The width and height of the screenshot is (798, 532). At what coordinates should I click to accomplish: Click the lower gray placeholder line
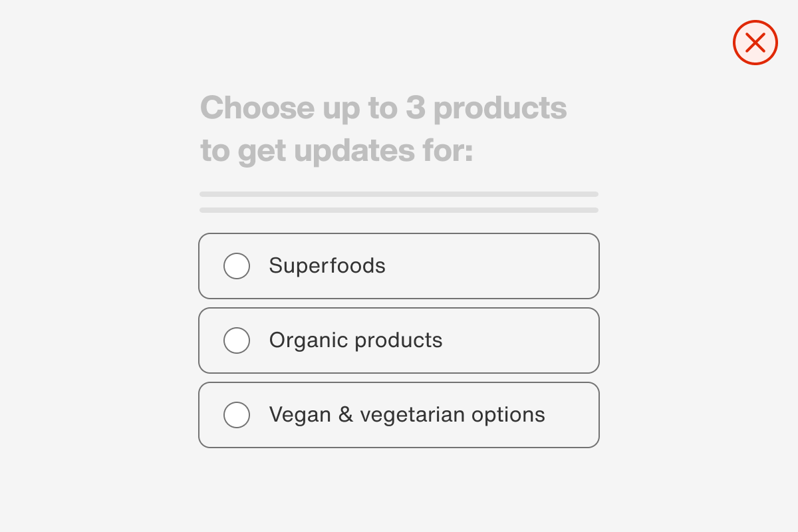pyautogui.click(x=399, y=210)
